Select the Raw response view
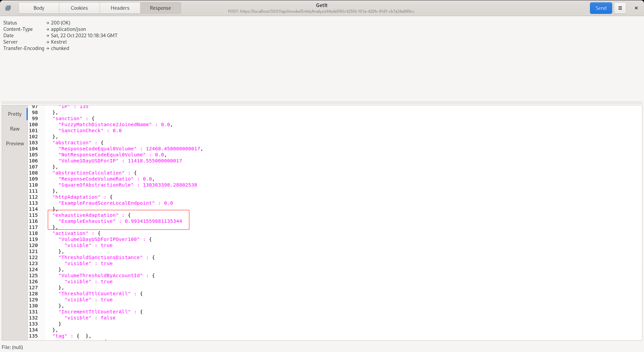Viewport: 644px width, 352px height. [15, 129]
